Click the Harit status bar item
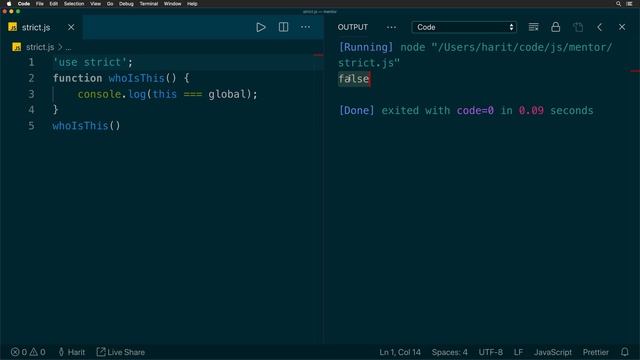 coord(72,352)
